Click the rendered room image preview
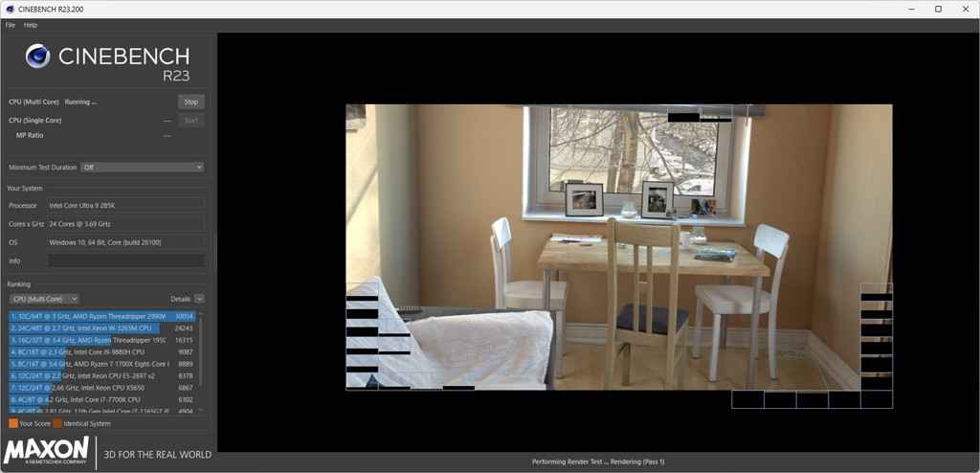 click(x=619, y=247)
